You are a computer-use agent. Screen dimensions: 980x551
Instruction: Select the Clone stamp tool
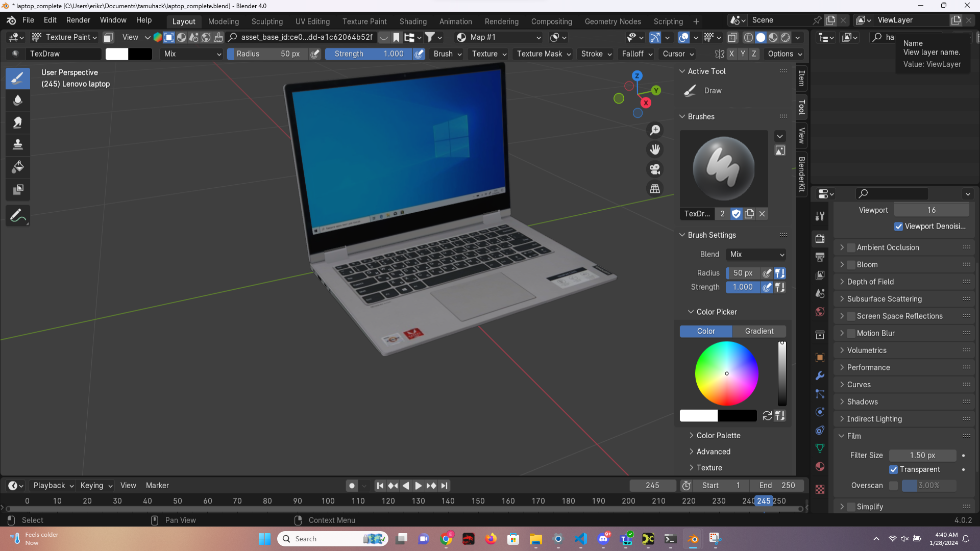pyautogui.click(x=18, y=144)
